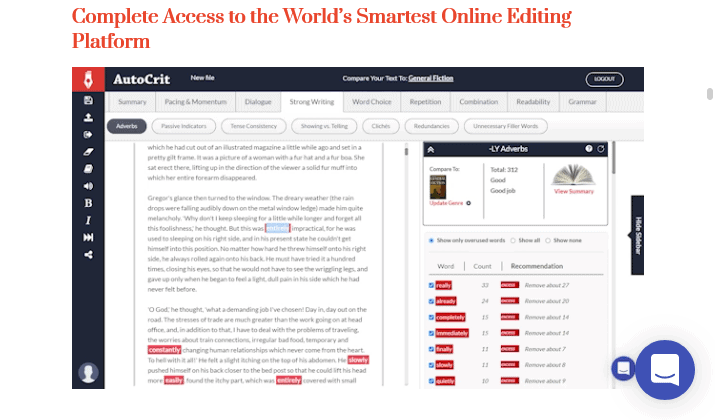715x420 pixels.
Task: Switch to the Grammar tab
Action: [582, 102]
